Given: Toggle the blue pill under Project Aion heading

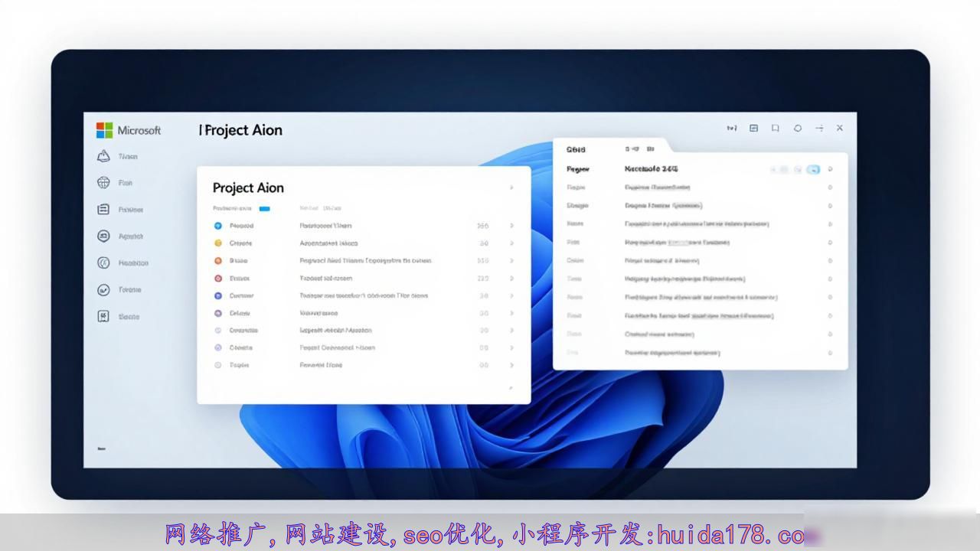Looking at the screenshot, I should (x=264, y=208).
